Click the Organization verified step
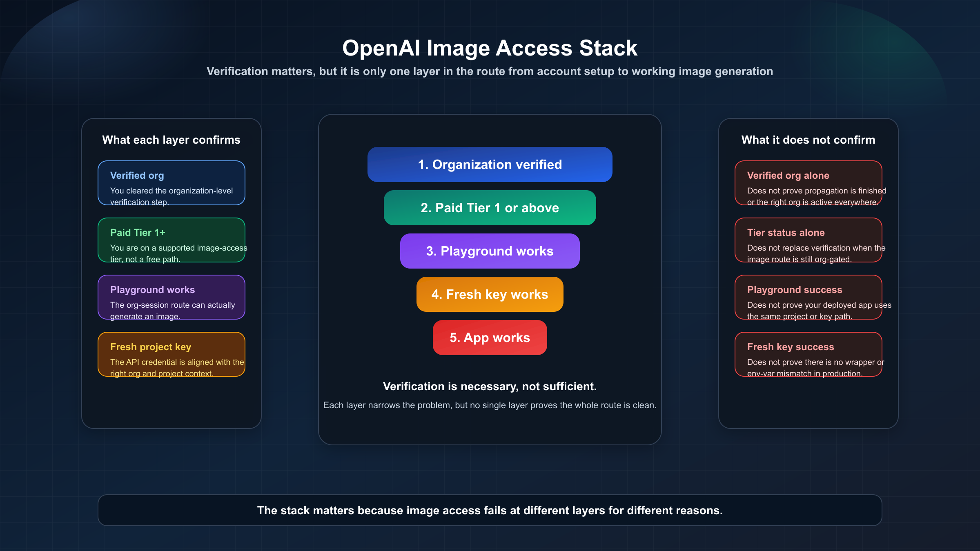The width and height of the screenshot is (980, 551). click(490, 164)
